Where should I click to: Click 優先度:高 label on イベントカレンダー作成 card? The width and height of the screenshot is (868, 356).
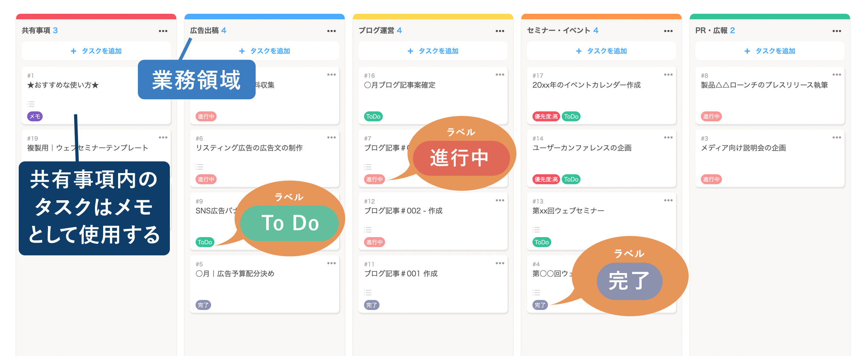point(546,117)
